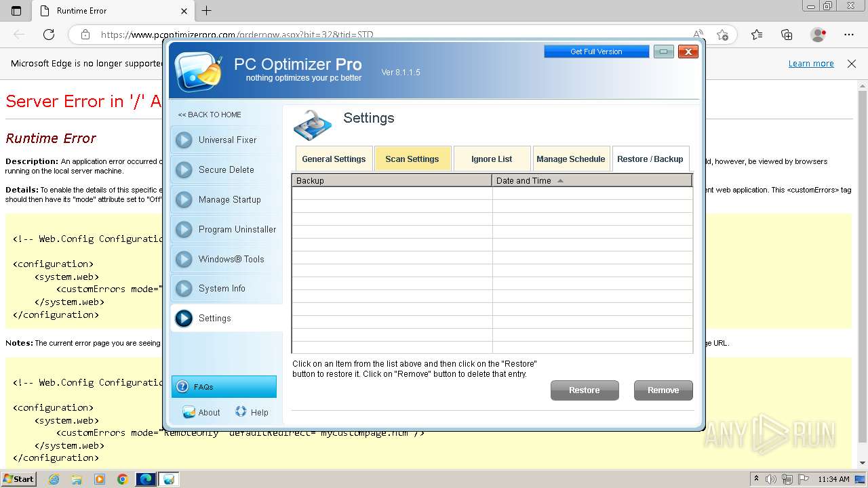Switch to Scan Settings tab
868x488 pixels.
tap(412, 159)
